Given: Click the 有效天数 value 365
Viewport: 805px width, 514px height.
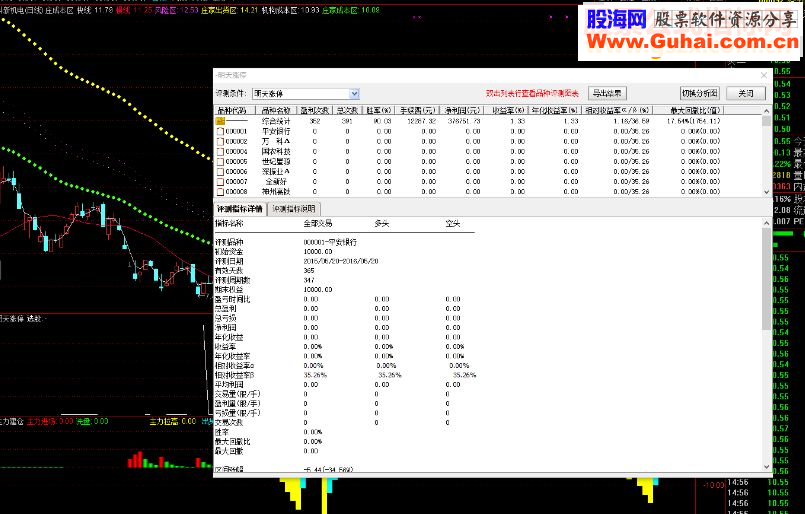Looking at the screenshot, I should (x=309, y=271).
